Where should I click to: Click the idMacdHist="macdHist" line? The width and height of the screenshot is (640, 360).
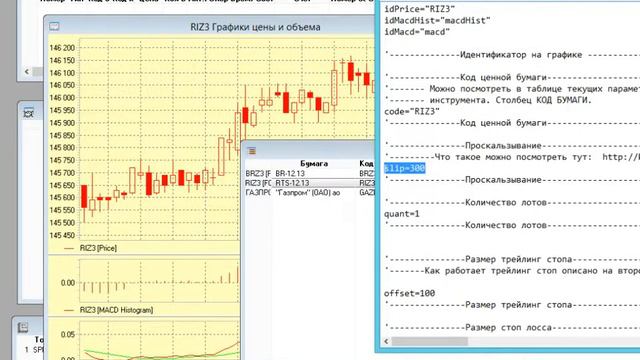point(437,20)
